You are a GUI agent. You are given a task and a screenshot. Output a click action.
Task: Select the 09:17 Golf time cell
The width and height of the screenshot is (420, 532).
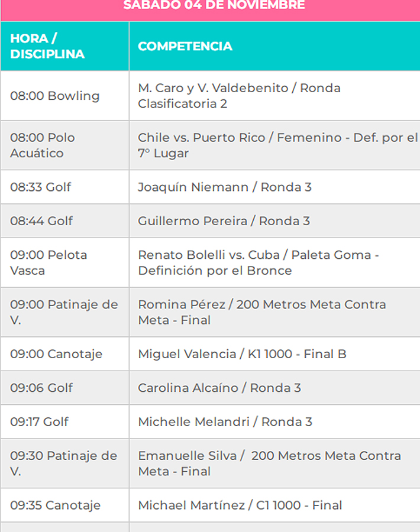[40, 421]
